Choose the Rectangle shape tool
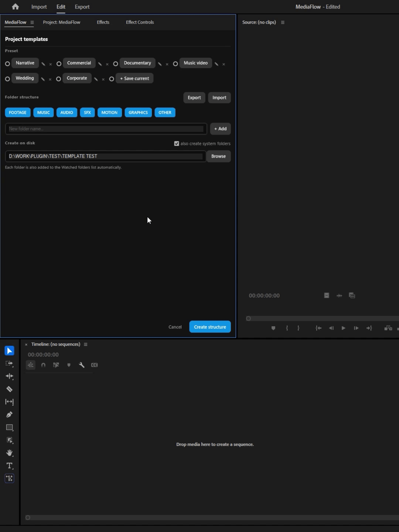The width and height of the screenshot is (399, 532). coord(10,427)
